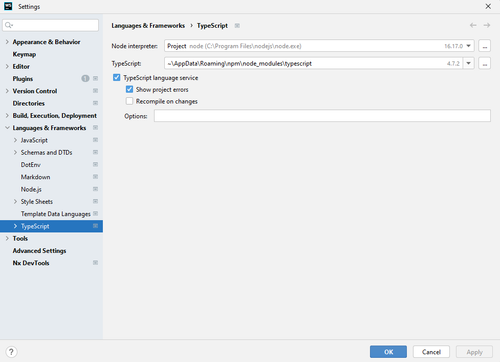Viewport: 500px width, 362px height.
Task: Click project-level icon next to Markdown
Action: coord(95,177)
